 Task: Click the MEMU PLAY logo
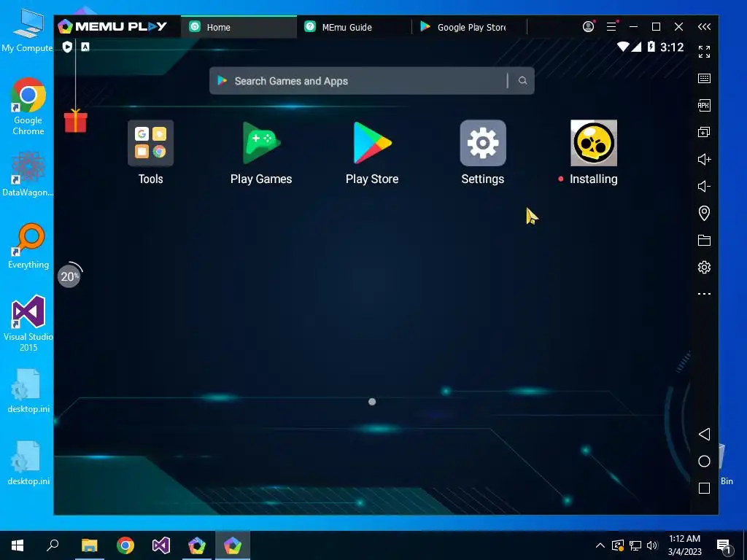[x=112, y=27]
